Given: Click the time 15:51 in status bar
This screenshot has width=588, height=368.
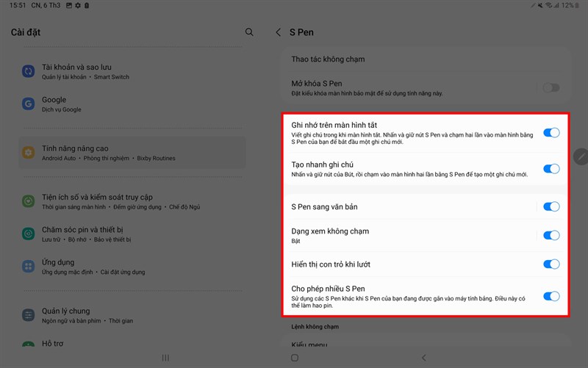Looking at the screenshot, I should 18,5.
